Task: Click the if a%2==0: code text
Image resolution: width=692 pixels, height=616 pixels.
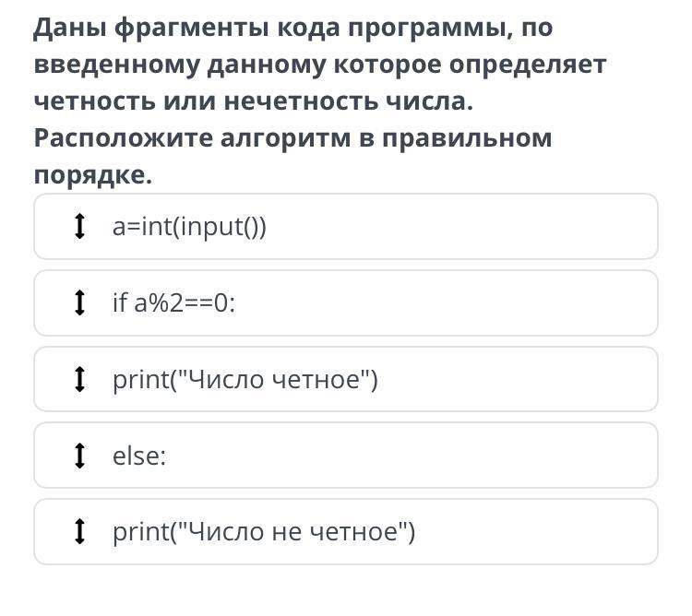Action: click(173, 303)
